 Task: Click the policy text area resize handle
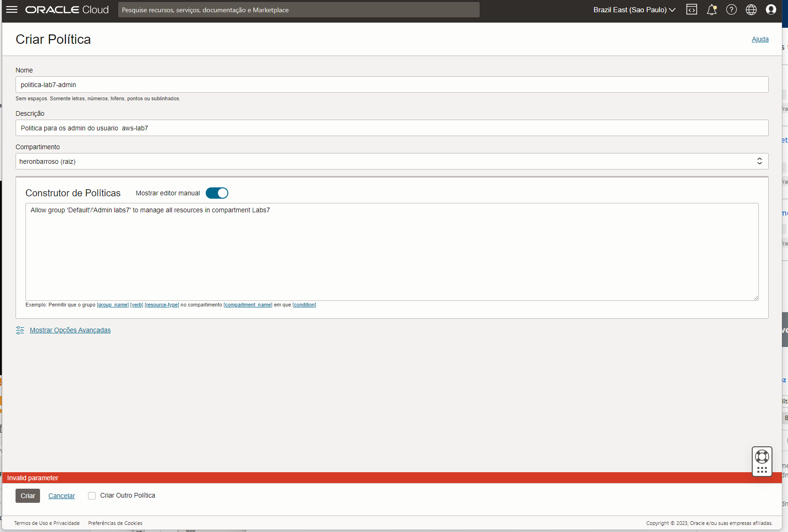point(756,298)
